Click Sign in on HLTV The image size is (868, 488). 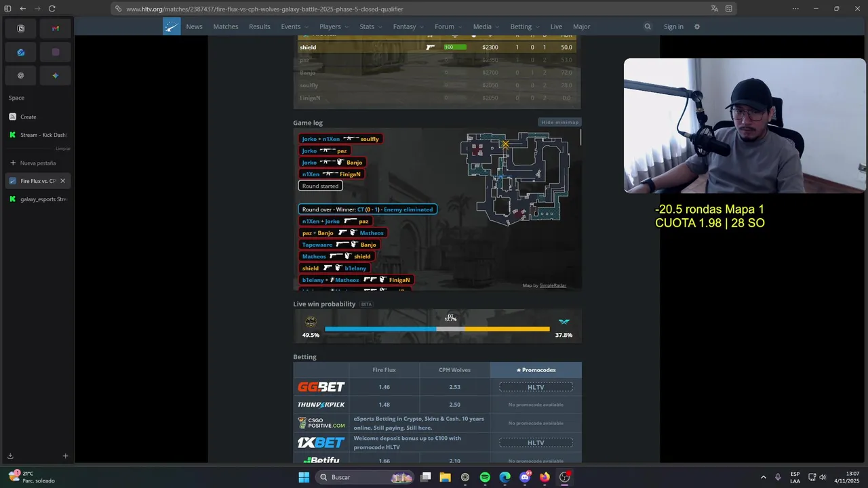673,26
